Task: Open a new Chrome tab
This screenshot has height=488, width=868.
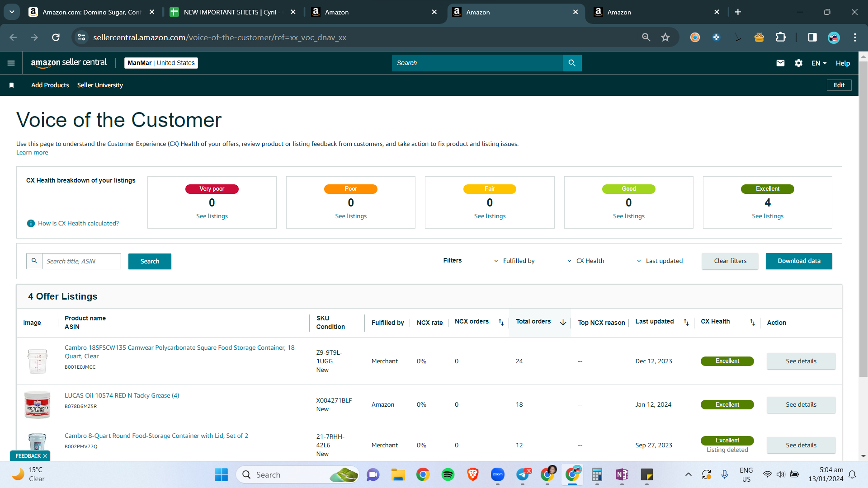Action: tap(738, 12)
